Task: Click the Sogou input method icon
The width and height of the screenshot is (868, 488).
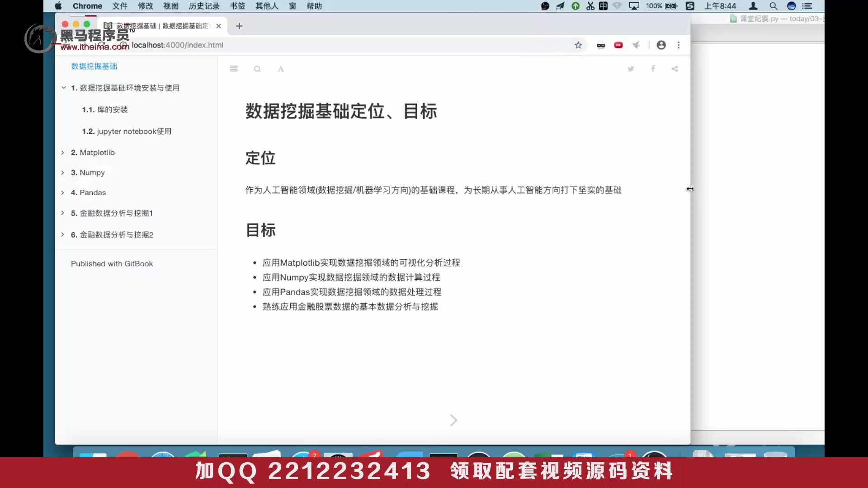Action: (690, 6)
